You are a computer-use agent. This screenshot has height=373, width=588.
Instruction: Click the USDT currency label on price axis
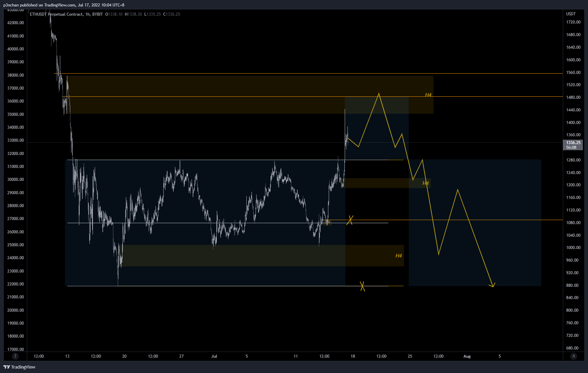coord(571,14)
